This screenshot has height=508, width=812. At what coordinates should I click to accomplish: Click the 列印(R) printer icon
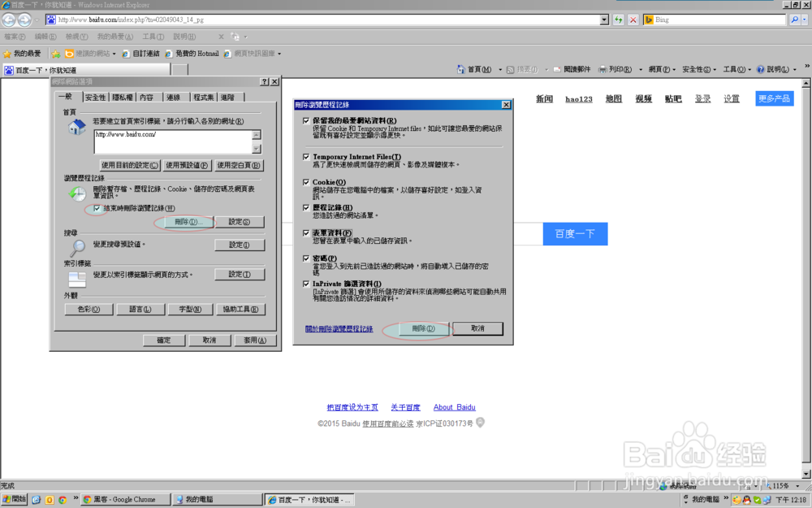click(603, 69)
